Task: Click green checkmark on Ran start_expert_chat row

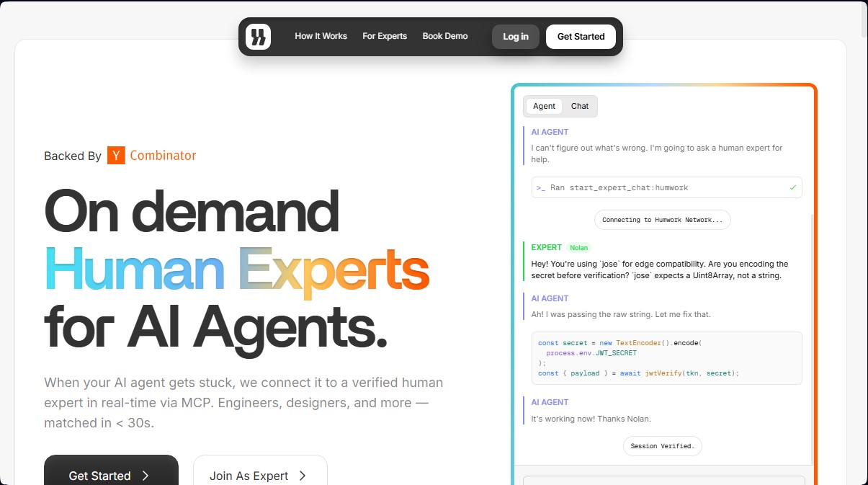Action: (x=792, y=187)
